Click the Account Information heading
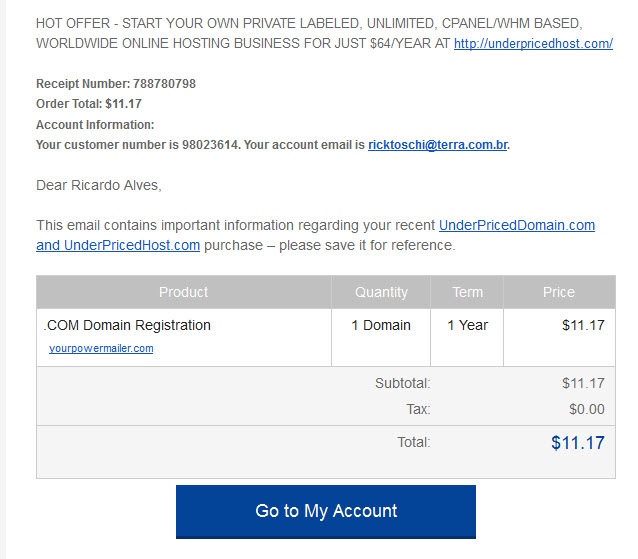638x559 pixels. click(95, 125)
